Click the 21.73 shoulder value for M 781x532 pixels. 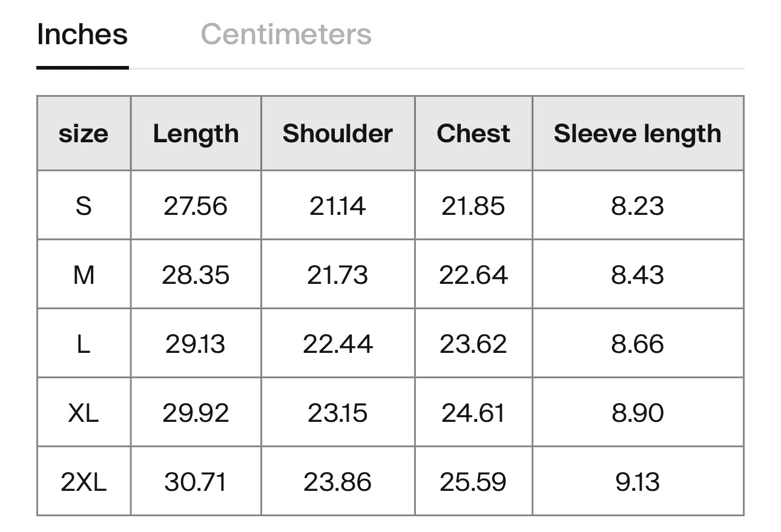click(x=338, y=275)
